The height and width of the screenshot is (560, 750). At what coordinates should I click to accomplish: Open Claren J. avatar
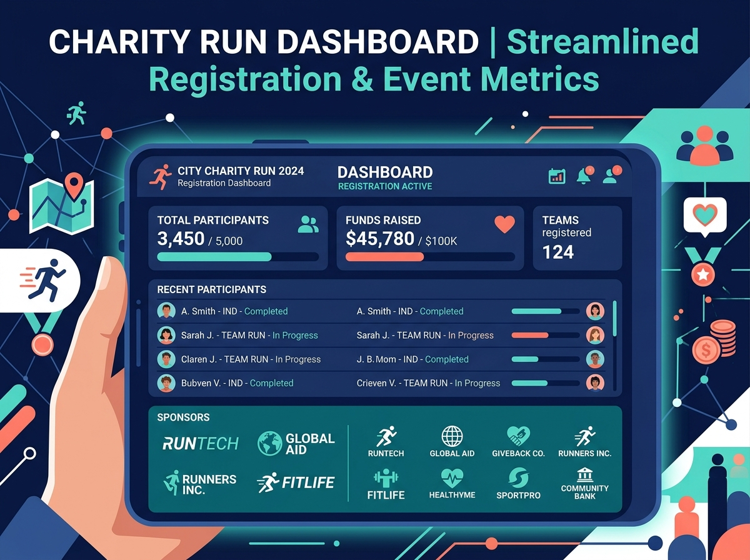[166, 359]
